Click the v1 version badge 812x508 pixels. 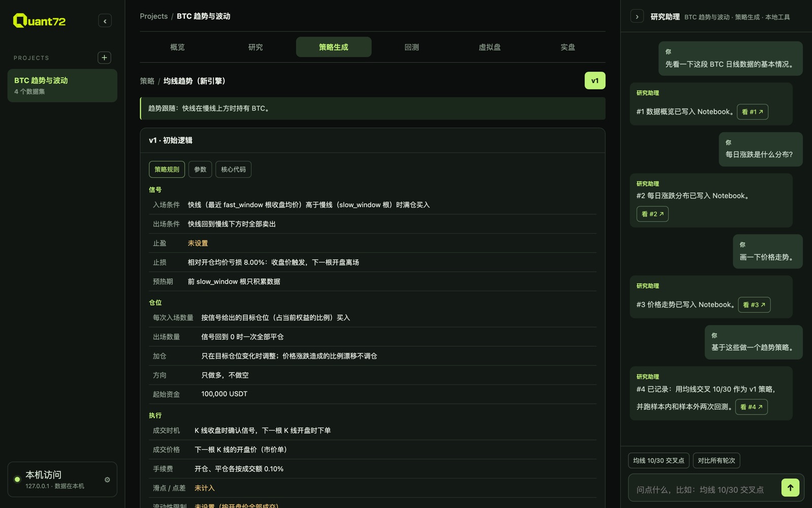pyautogui.click(x=595, y=81)
